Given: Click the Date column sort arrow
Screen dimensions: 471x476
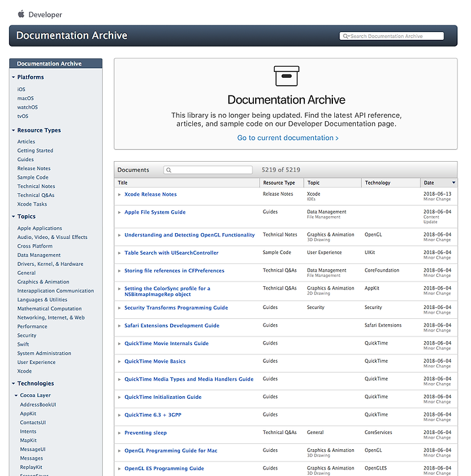Looking at the screenshot, I should 454,183.
